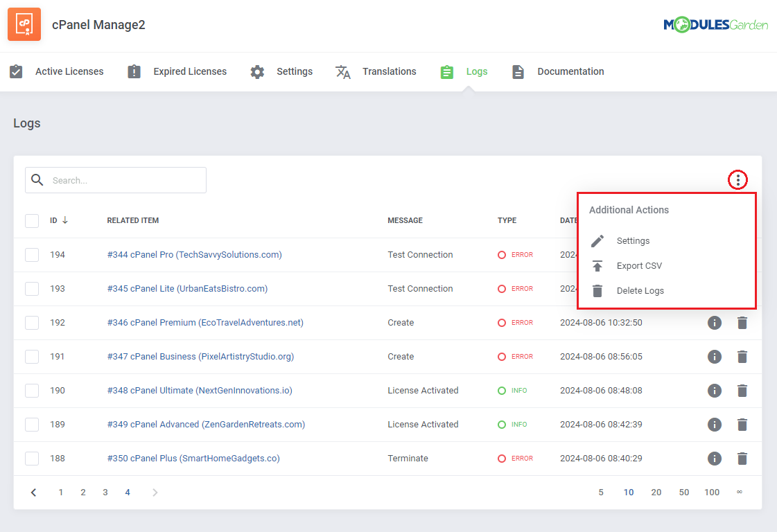Click the Translations language icon
Screen dimensions: 777x532
(x=343, y=72)
